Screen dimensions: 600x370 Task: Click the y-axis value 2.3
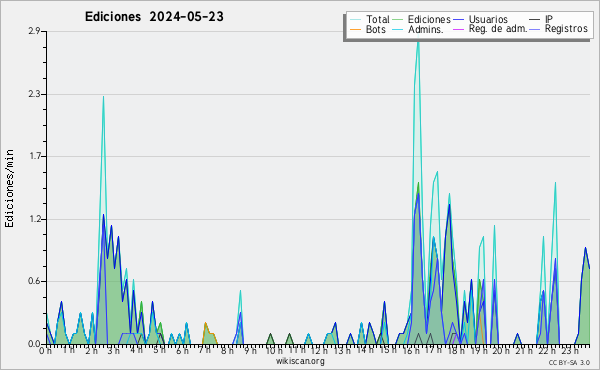[x=34, y=94]
